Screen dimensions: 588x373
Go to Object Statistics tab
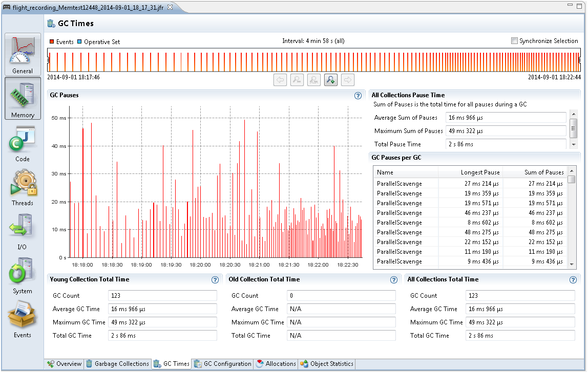(x=327, y=364)
